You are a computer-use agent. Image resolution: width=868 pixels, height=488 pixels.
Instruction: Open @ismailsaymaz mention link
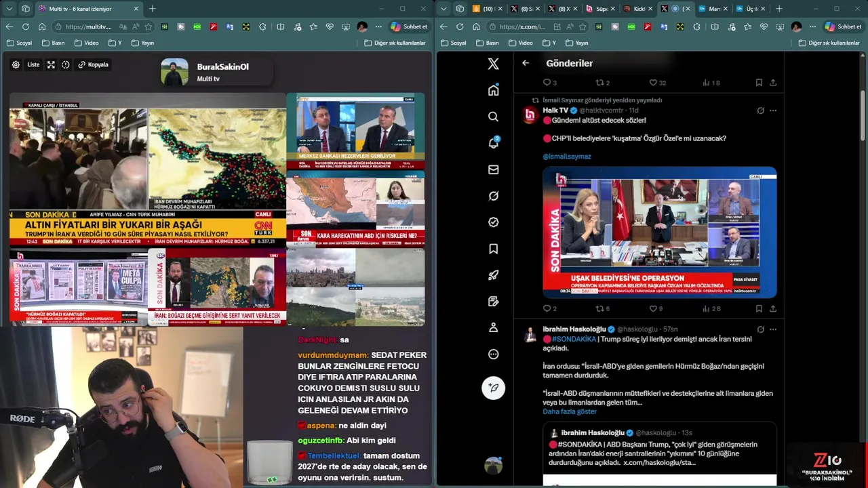click(567, 157)
